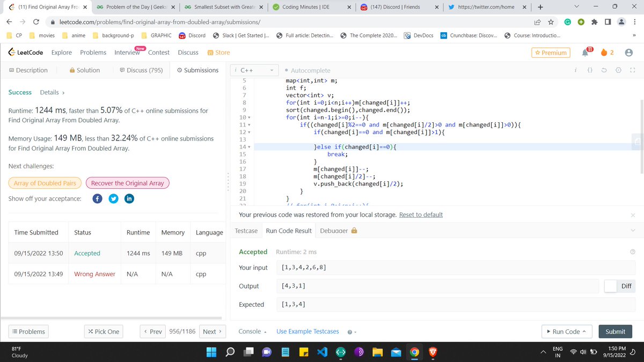Click the green plus extension icon
Image resolution: width=644 pixels, height=362 pixels.
tap(581, 22)
